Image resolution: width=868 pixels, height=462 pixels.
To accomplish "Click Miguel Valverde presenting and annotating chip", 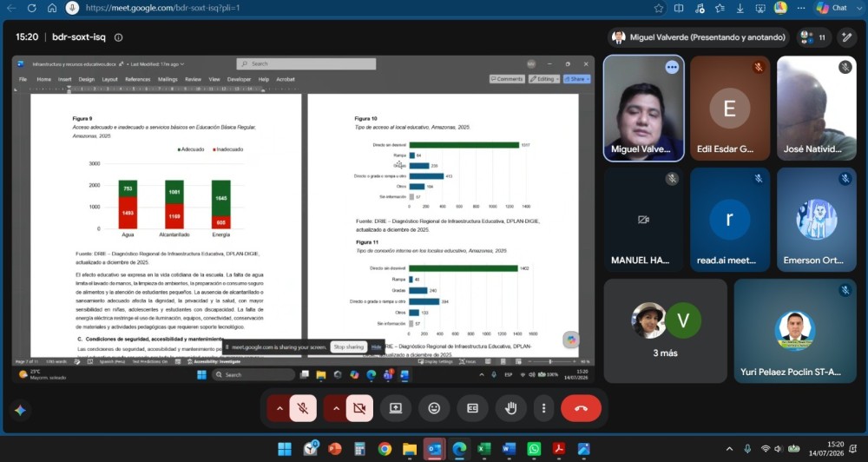I will (x=699, y=37).
